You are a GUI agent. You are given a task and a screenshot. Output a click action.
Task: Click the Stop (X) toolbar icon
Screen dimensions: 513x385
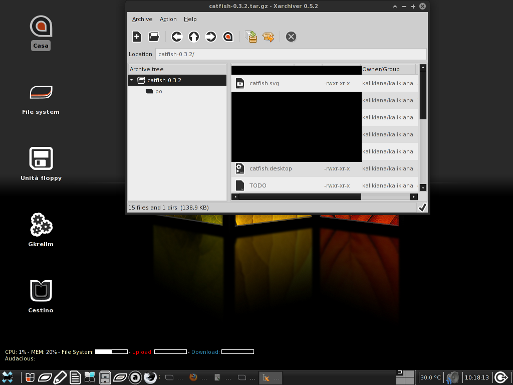tap(291, 37)
